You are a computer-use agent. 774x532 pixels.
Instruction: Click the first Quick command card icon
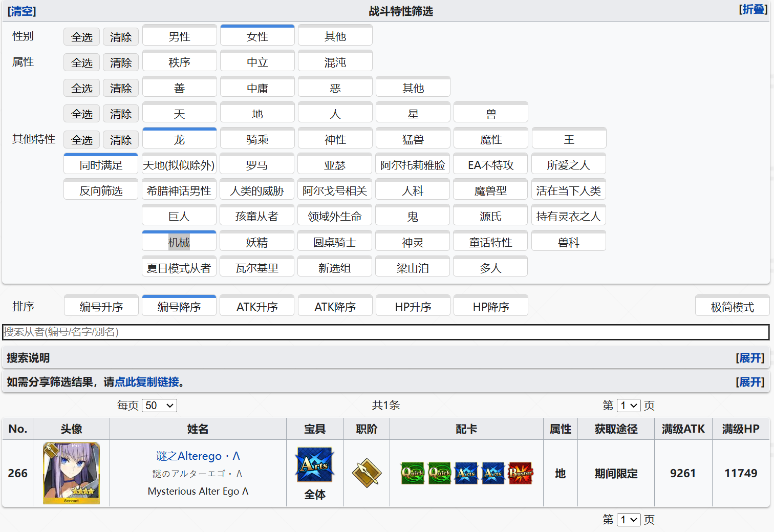[413, 473]
